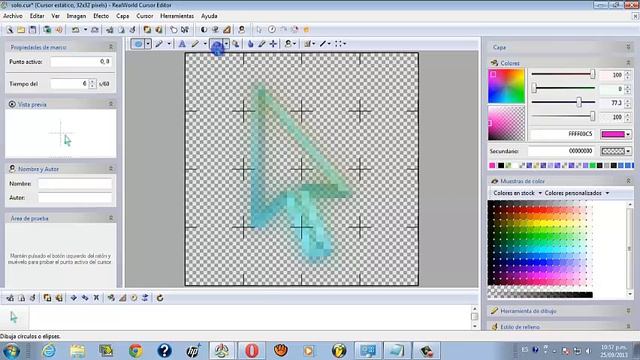
Task: Open the magenta primary color dropdown
Action: click(x=628, y=134)
